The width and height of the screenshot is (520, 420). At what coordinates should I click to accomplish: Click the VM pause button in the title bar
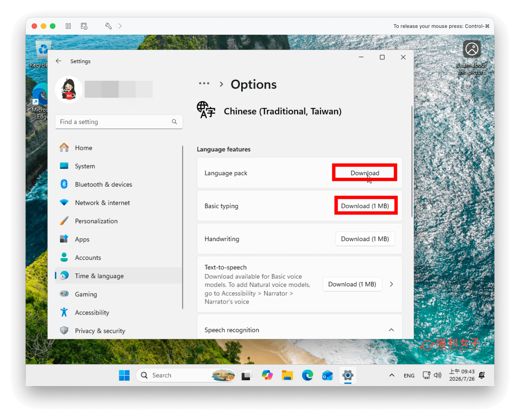68,26
